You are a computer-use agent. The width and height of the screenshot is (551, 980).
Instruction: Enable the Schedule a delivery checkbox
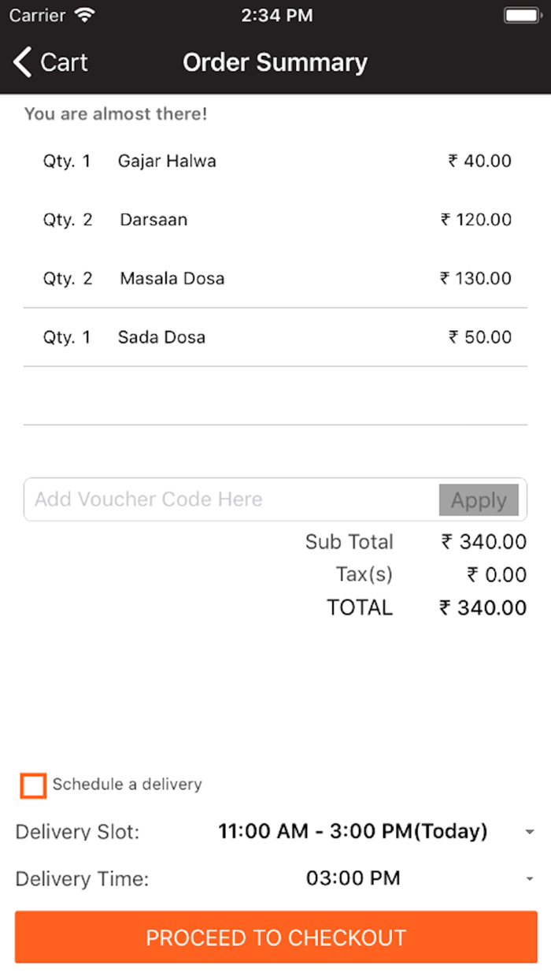point(33,785)
